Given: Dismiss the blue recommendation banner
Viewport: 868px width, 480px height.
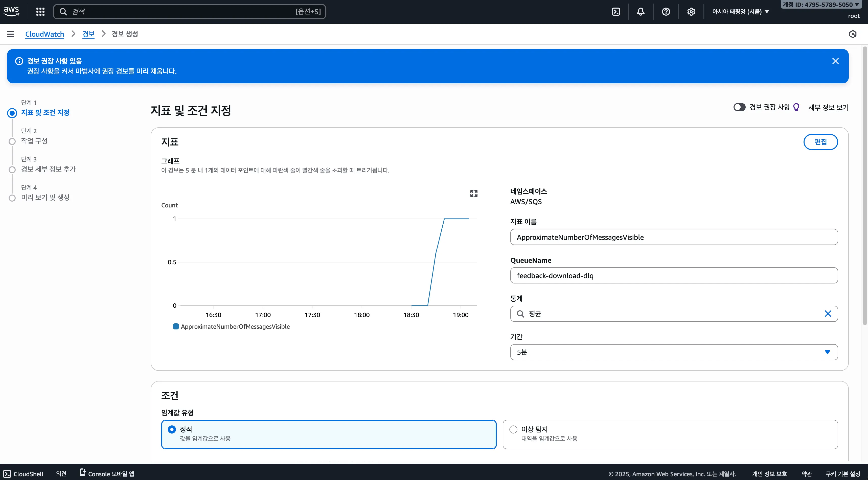Looking at the screenshot, I should click(835, 61).
